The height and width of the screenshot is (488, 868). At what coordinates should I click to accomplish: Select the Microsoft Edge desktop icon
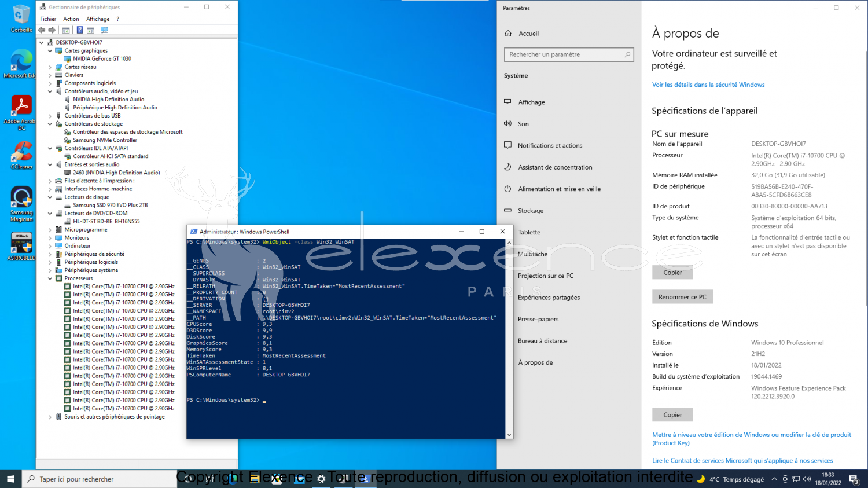pos(21,64)
